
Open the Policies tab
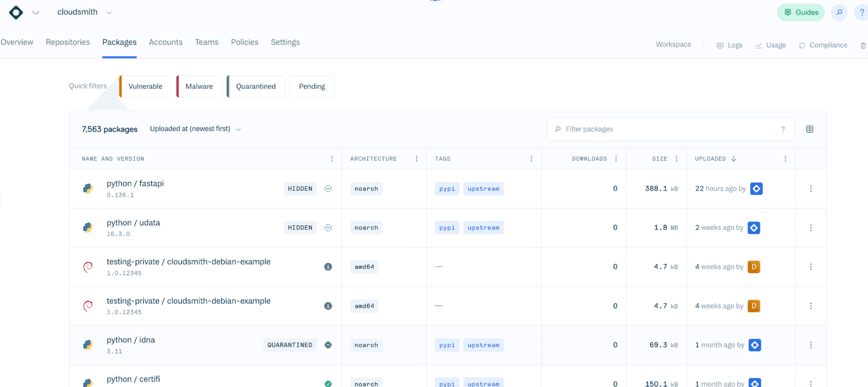pyautogui.click(x=245, y=42)
